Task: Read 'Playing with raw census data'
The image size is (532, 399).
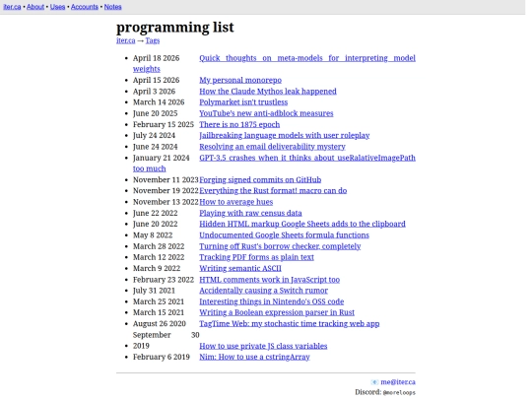Action: [250, 213]
